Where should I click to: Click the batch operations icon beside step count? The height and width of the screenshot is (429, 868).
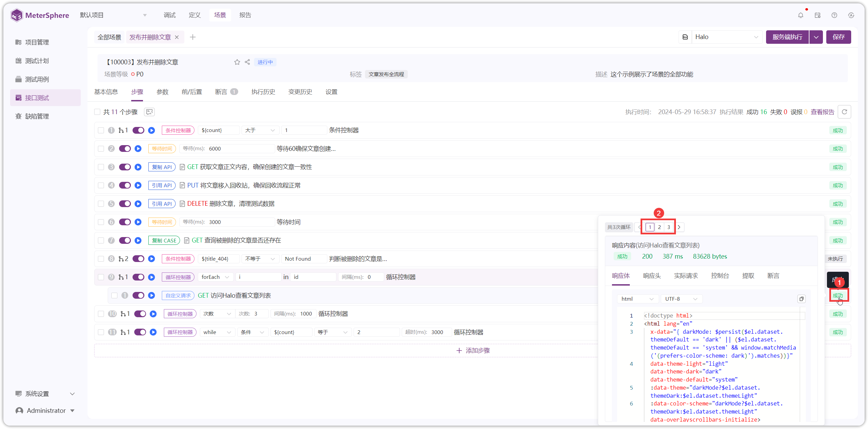point(149,112)
